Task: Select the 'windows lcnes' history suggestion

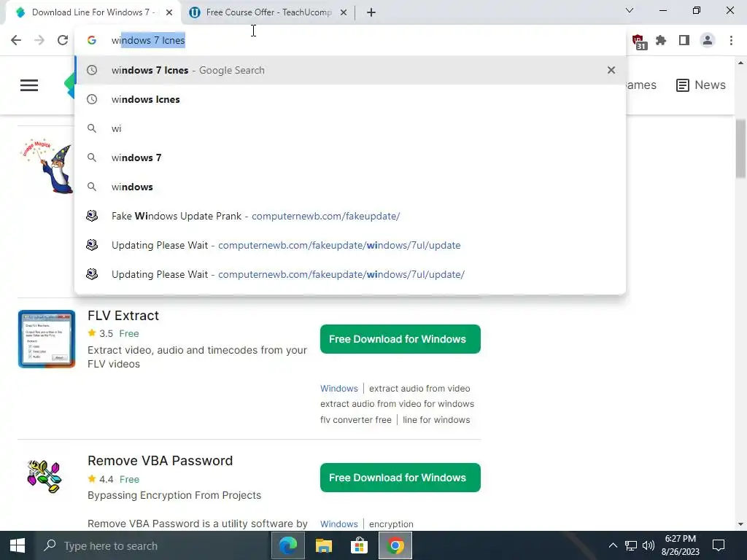Action: pyautogui.click(x=350, y=99)
